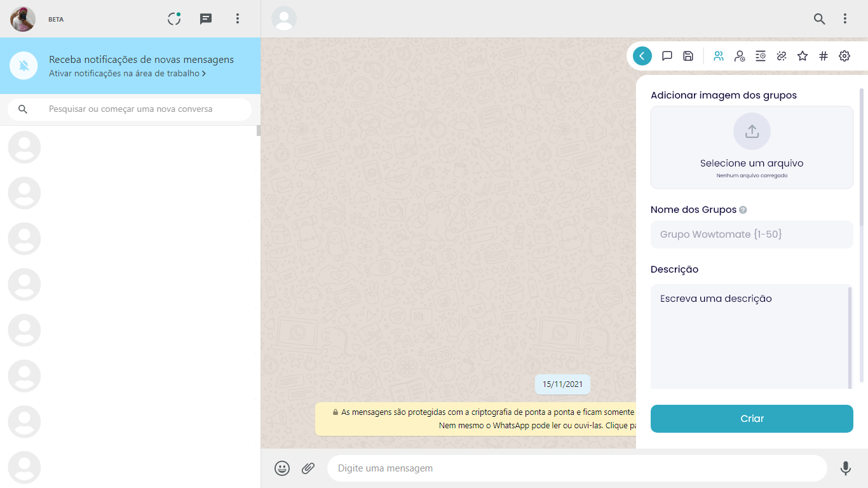Open the user with gear icon
The width and height of the screenshot is (868, 488).
coord(740,56)
